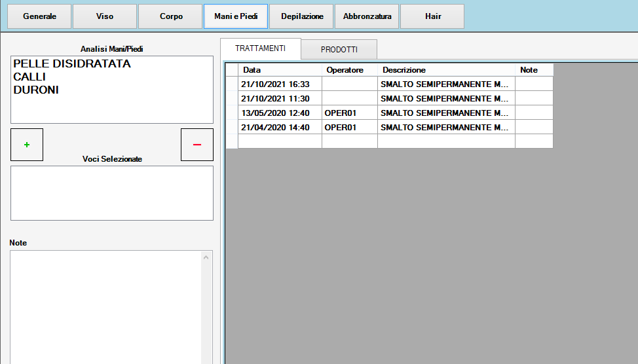Switch to the PRODOTTI tab
Viewport: 638px width, 364px height.
pos(339,50)
